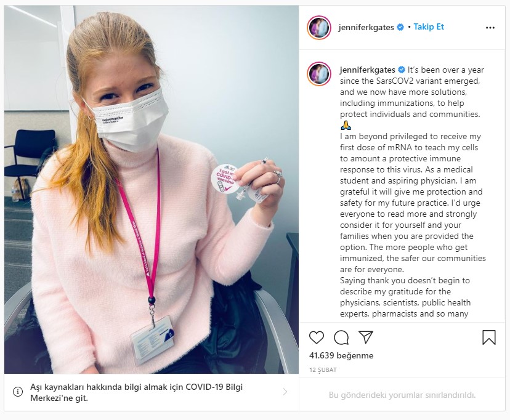
Task: Open the 12 Şubat post date link
Action: pos(323,370)
